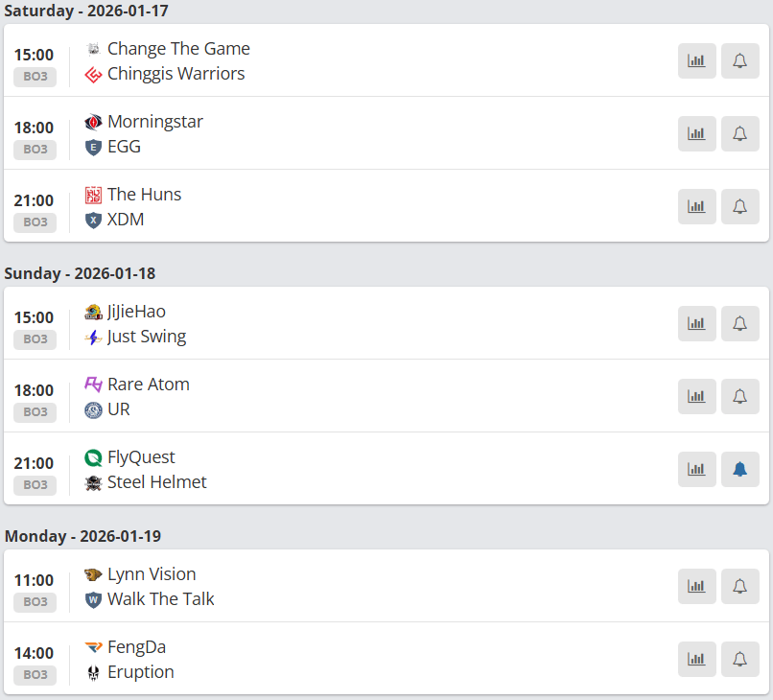This screenshot has height=700, width=773.
Task: Show statistics for FengDa vs Eruption
Action: pos(696,659)
